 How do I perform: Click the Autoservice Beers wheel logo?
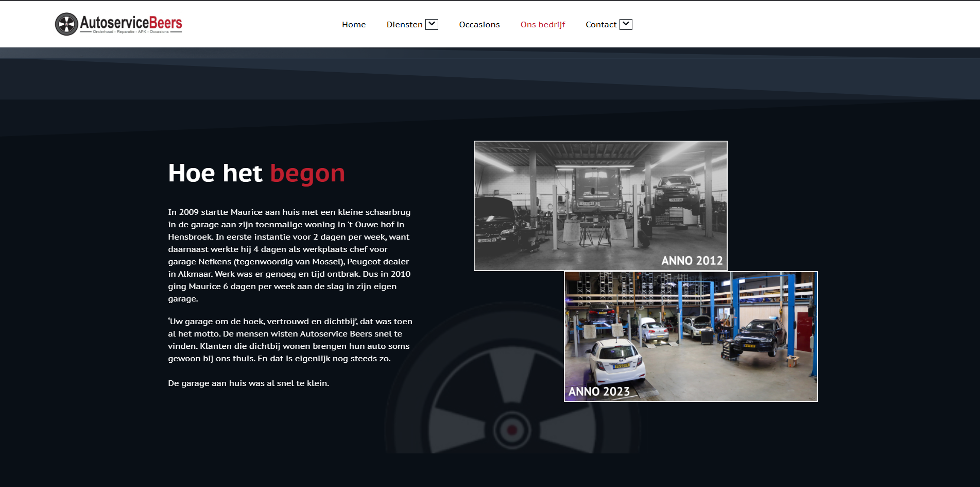66,24
